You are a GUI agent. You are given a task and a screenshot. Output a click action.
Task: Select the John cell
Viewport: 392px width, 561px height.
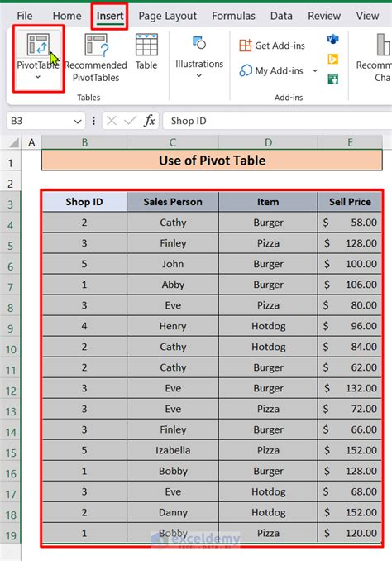tap(173, 264)
